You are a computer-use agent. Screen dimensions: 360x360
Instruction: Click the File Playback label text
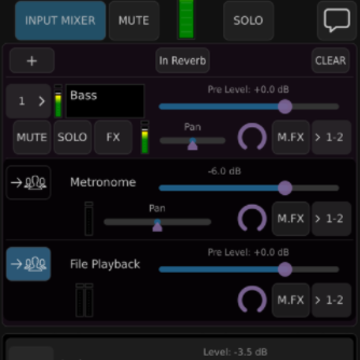tap(105, 264)
